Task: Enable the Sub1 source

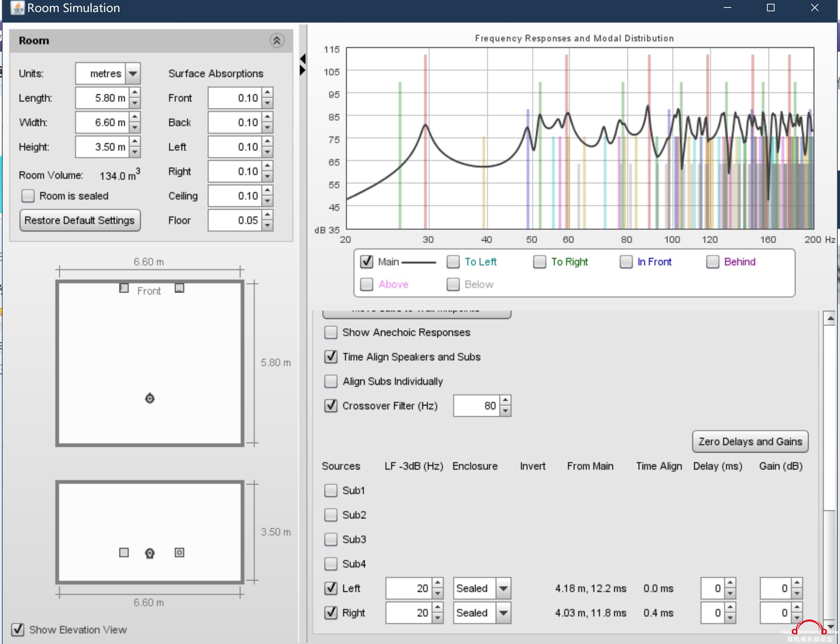Action: (x=331, y=490)
